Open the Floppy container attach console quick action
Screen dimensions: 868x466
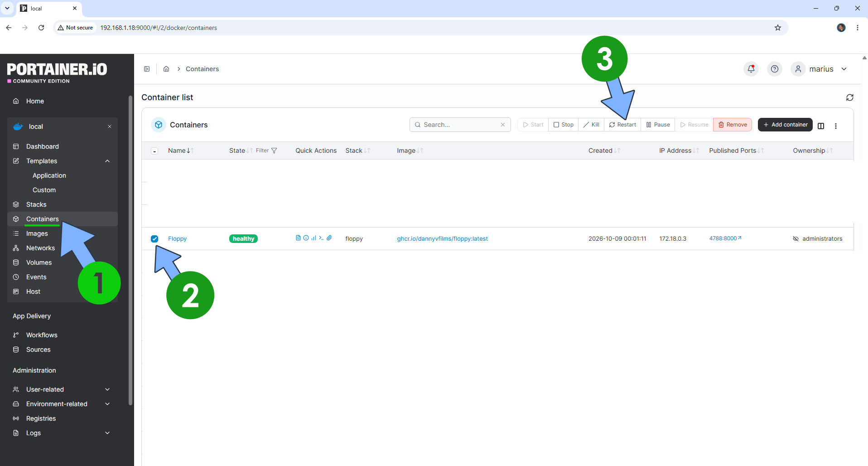tap(329, 238)
